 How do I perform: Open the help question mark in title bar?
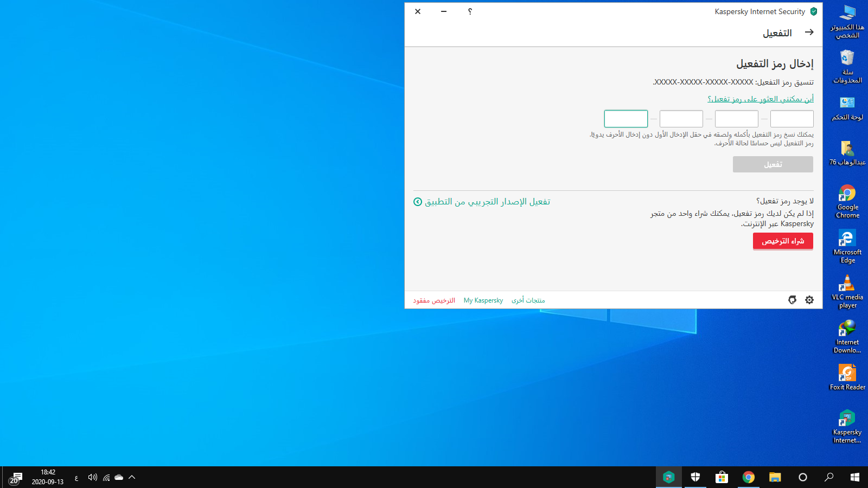coord(470,11)
